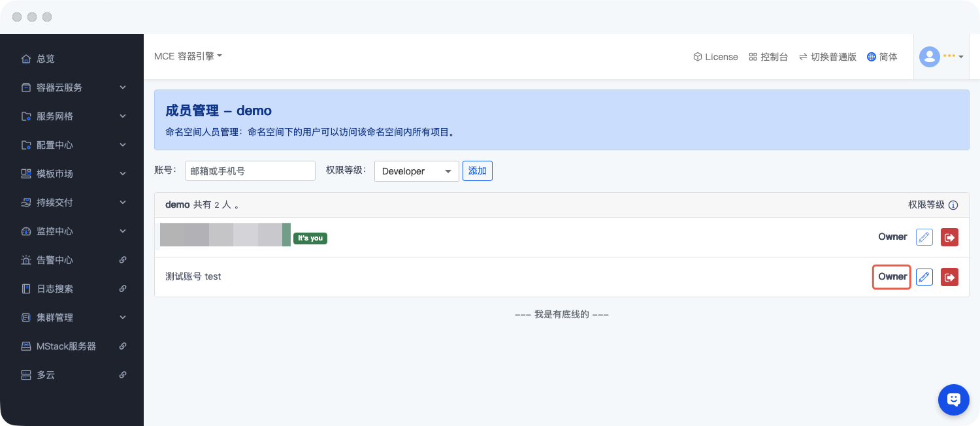This screenshot has height=426, width=980.
Task: Focus the 邮箱或手机号 account input field
Action: (250, 171)
